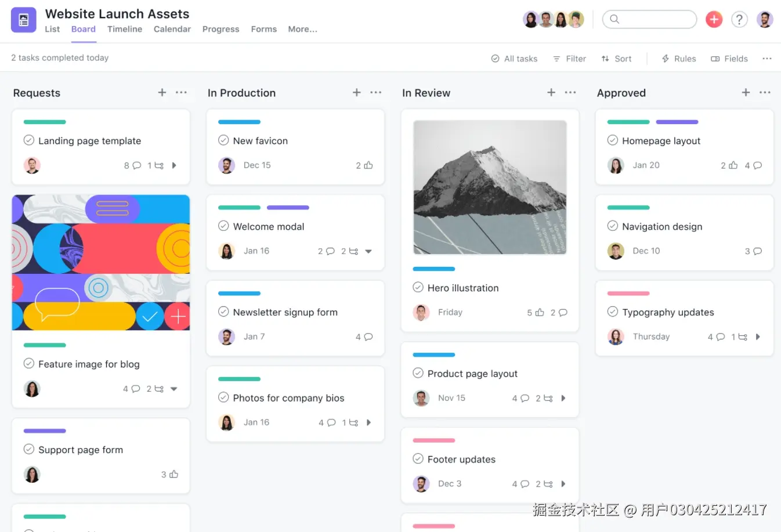This screenshot has width=781, height=532.
Task: Click the All tasks button
Action: [514, 59]
